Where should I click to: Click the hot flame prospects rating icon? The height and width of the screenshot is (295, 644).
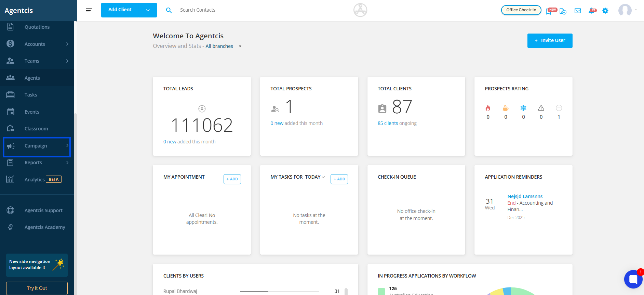pyautogui.click(x=488, y=108)
